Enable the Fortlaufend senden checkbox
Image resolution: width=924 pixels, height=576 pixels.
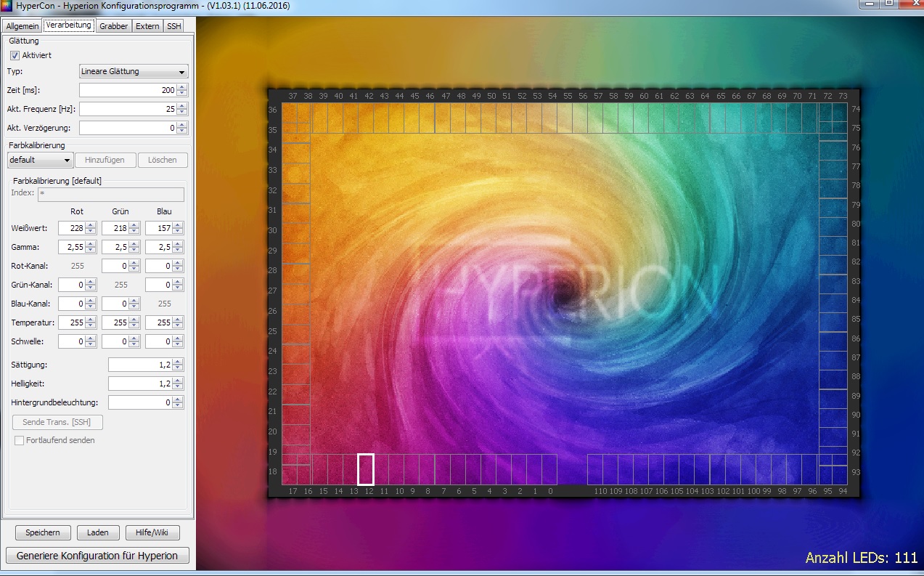pyautogui.click(x=20, y=440)
